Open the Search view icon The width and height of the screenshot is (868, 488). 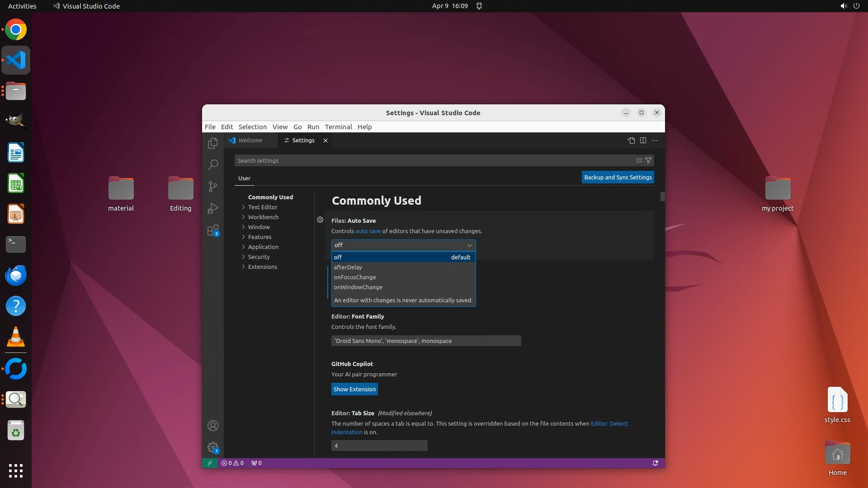pyautogui.click(x=213, y=164)
